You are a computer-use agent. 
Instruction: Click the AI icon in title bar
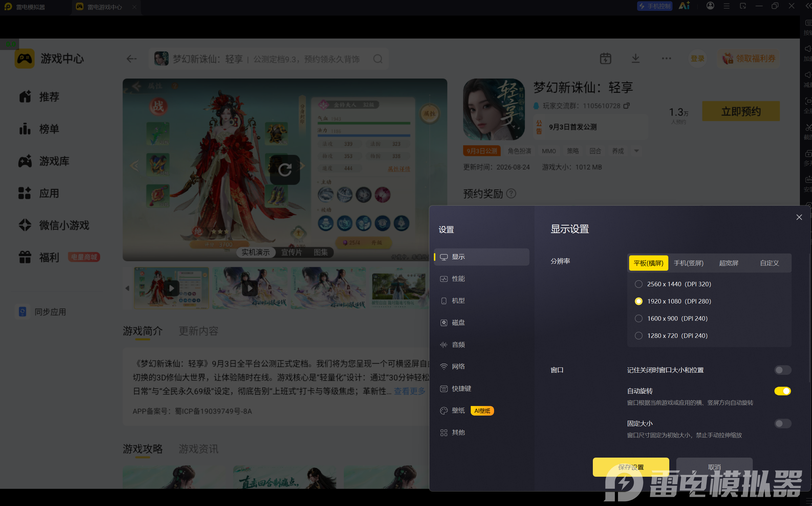tap(684, 6)
